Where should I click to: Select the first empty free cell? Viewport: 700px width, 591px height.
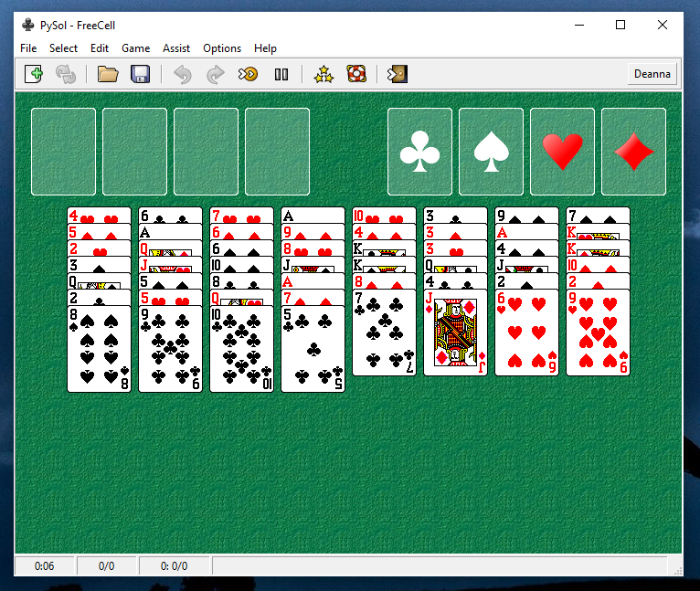[x=63, y=152]
